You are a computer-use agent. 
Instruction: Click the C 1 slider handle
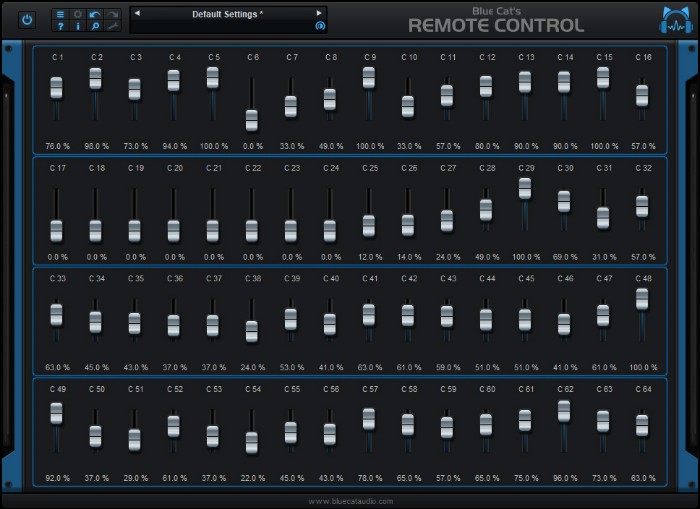[56, 88]
